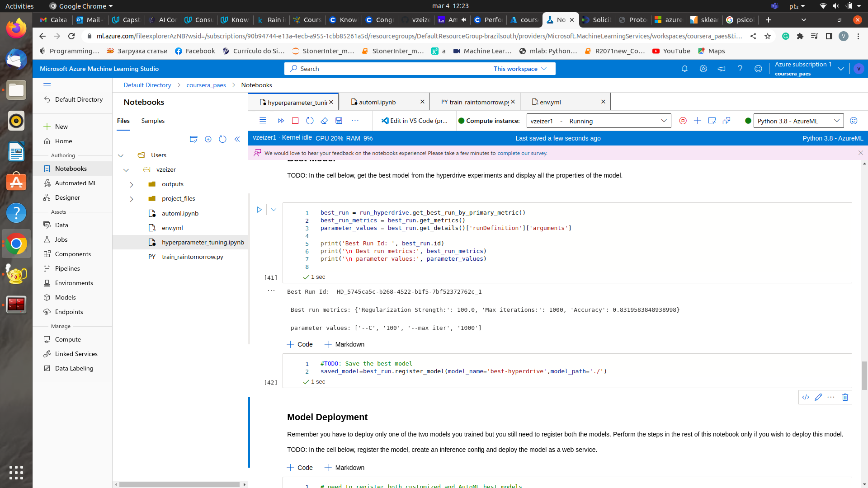Click the workspace Search field

[389, 69]
